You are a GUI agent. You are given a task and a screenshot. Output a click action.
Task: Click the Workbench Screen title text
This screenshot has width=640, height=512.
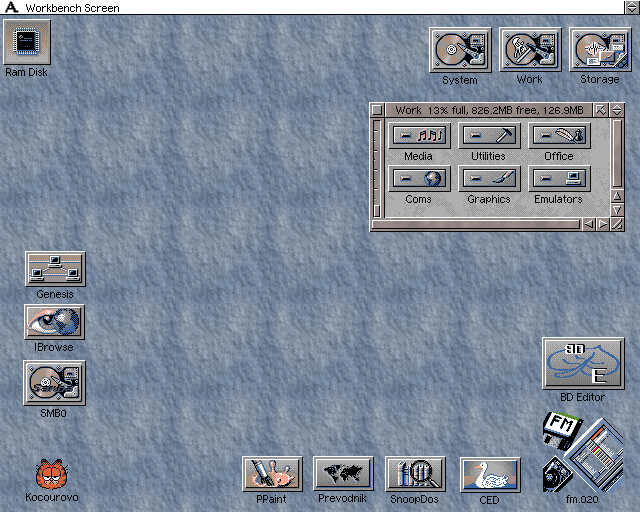[72, 8]
